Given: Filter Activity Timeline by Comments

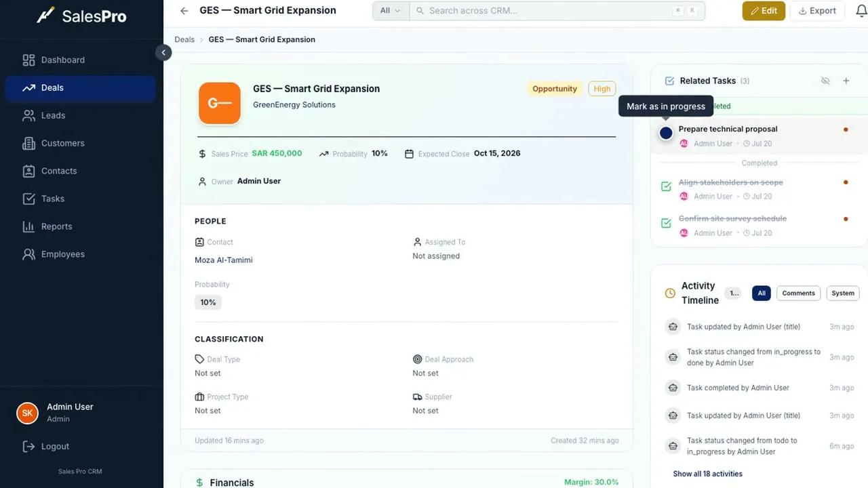Looking at the screenshot, I should pyautogui.click(x=798, y=293).
